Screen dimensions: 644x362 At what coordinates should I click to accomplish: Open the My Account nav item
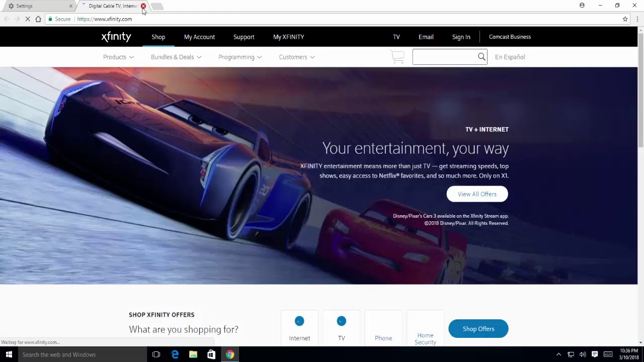click(199, 37)
